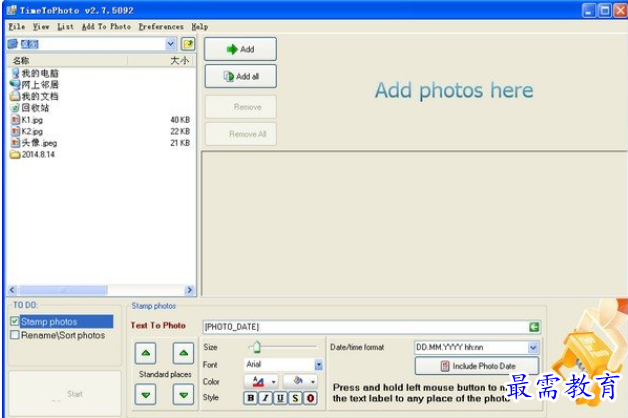Click the TimeToPhoto title bar app icon
This screenshot has height=418, width=628.
11,10
